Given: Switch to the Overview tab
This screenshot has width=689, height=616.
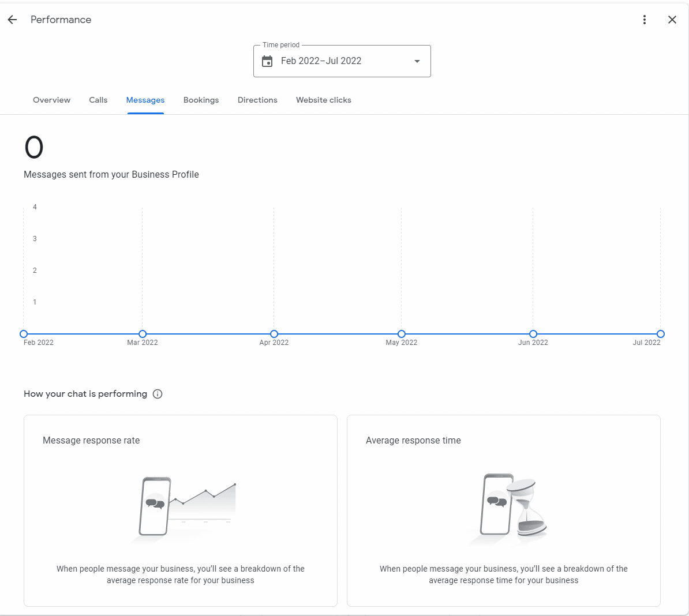Looking at the screenshot, I should (51, 100).
